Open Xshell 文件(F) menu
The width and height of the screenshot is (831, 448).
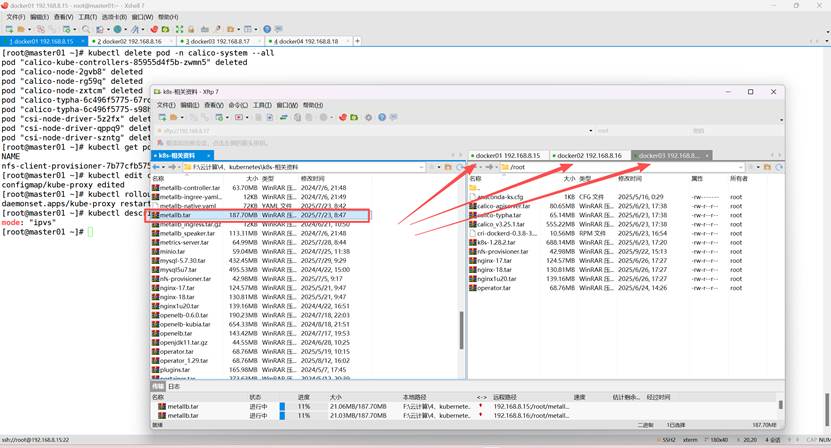(x=15, y=17)
